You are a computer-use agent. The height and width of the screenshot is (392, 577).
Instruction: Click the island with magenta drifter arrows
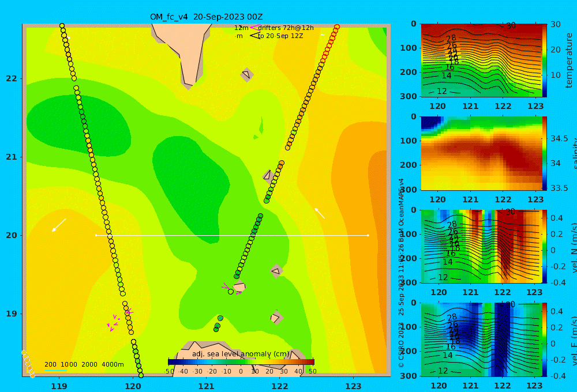pos(239,287)
